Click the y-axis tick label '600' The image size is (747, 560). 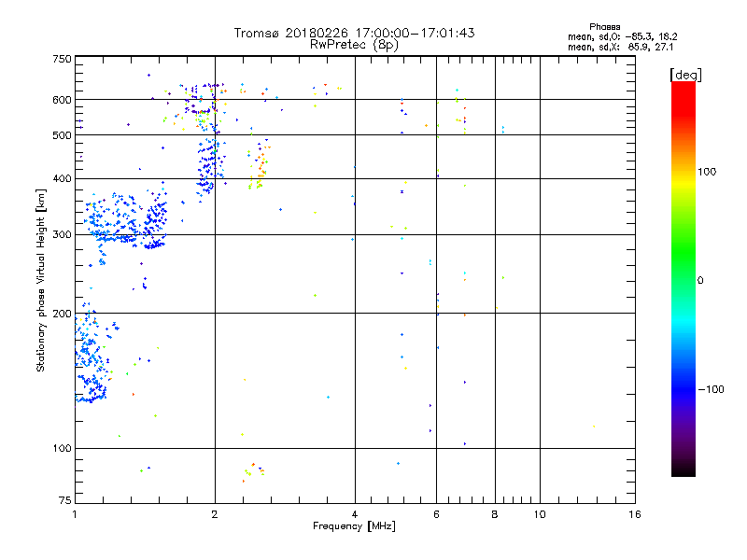tap(62, 100)
